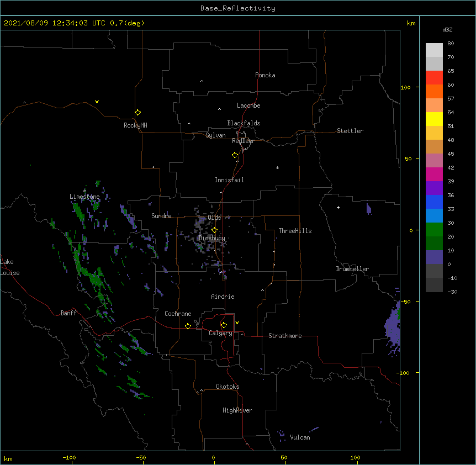Click the small purple echo near Vulcan
The width and height of the screenshot is (476, 465).
pos(282,435)
